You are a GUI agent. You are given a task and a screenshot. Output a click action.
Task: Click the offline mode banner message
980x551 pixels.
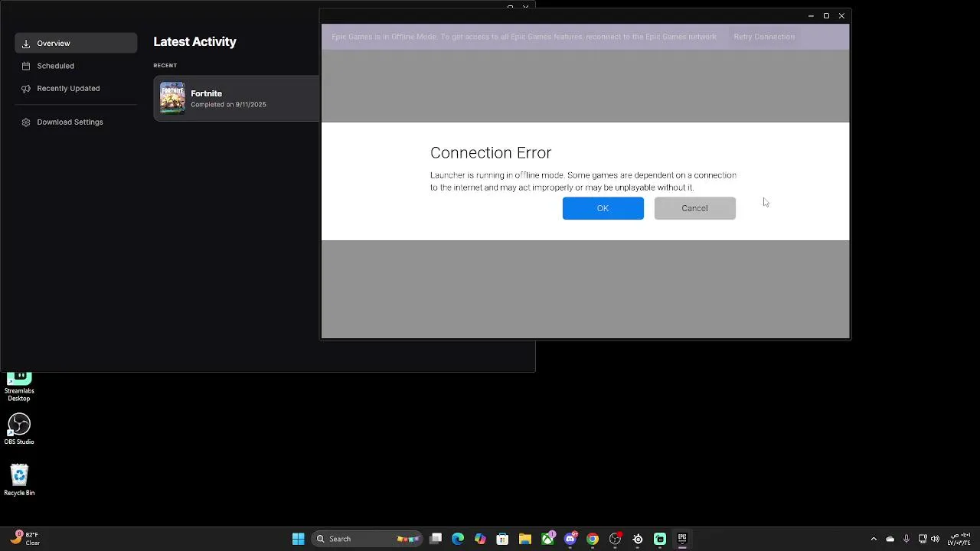[x=524, y=37]
